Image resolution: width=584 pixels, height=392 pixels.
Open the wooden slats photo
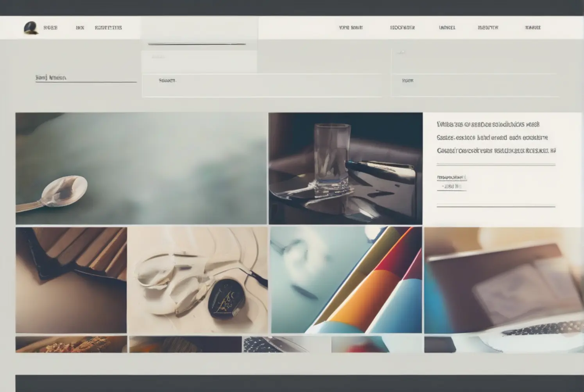point(71,280)
